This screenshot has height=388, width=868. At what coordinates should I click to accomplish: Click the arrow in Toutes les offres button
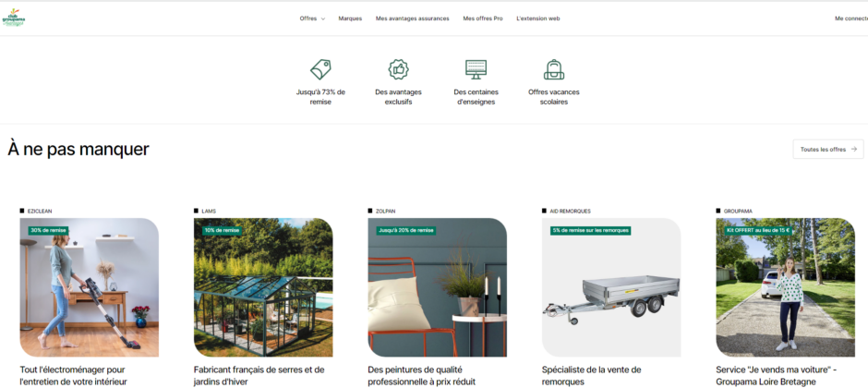(x=854, y=149)
